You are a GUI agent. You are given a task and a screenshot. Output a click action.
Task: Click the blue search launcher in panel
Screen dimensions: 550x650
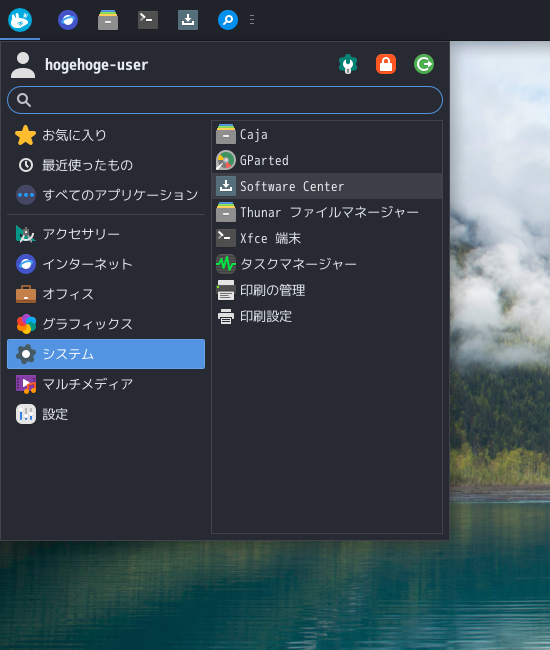coord(228,20)
